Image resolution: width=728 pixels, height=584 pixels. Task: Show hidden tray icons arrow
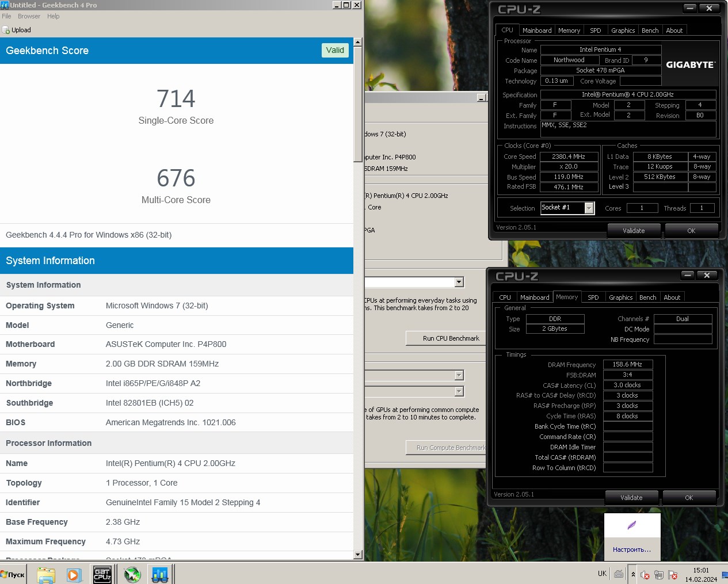click(x=633, y=574)
